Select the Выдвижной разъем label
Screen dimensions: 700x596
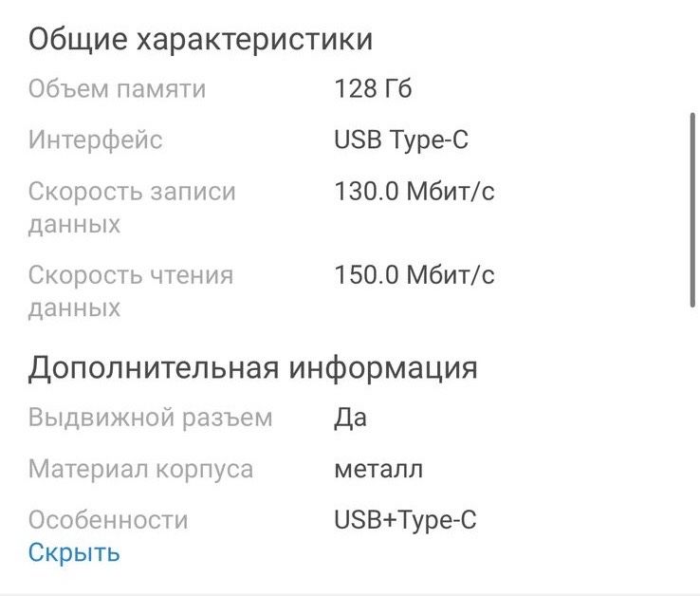pyautogui.click(x=150, y=418)
